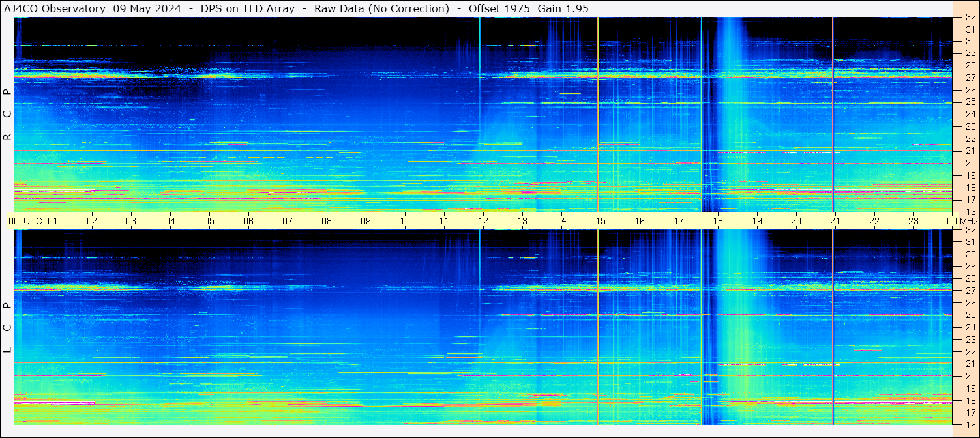
Task: Select hour 23 on the UTC time axis
Action: tap(913, 221)
